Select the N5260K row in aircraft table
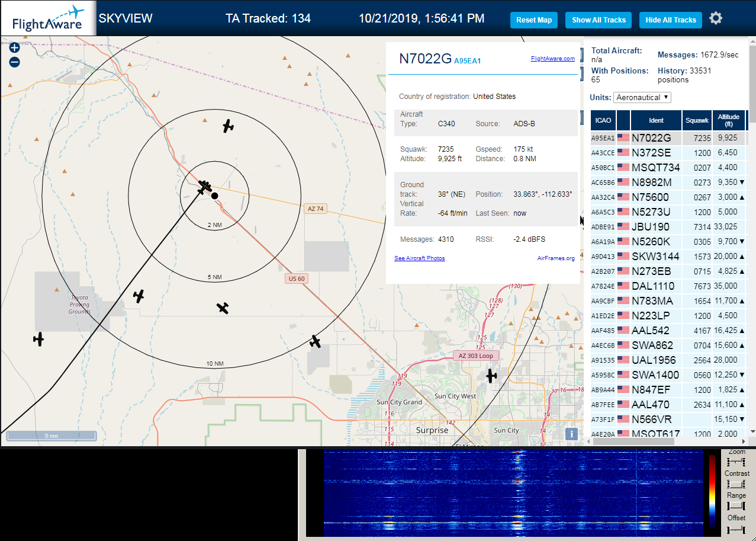 click(668, 242)
